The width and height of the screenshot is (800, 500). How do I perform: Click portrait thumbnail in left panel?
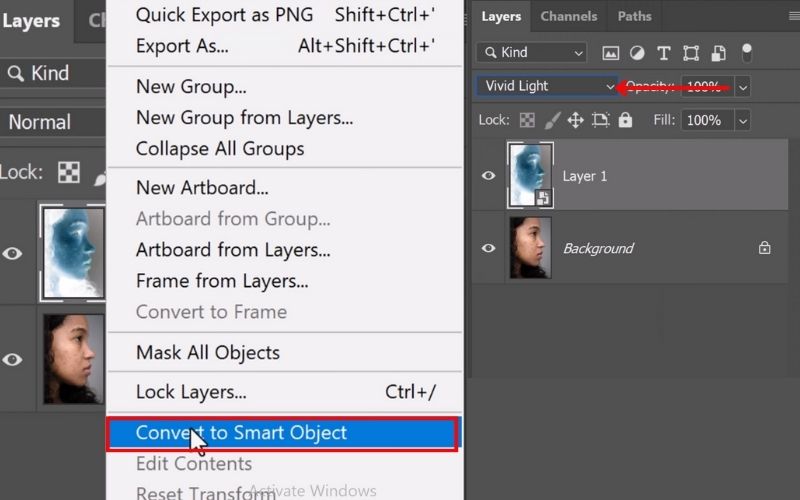click(73, 359)
